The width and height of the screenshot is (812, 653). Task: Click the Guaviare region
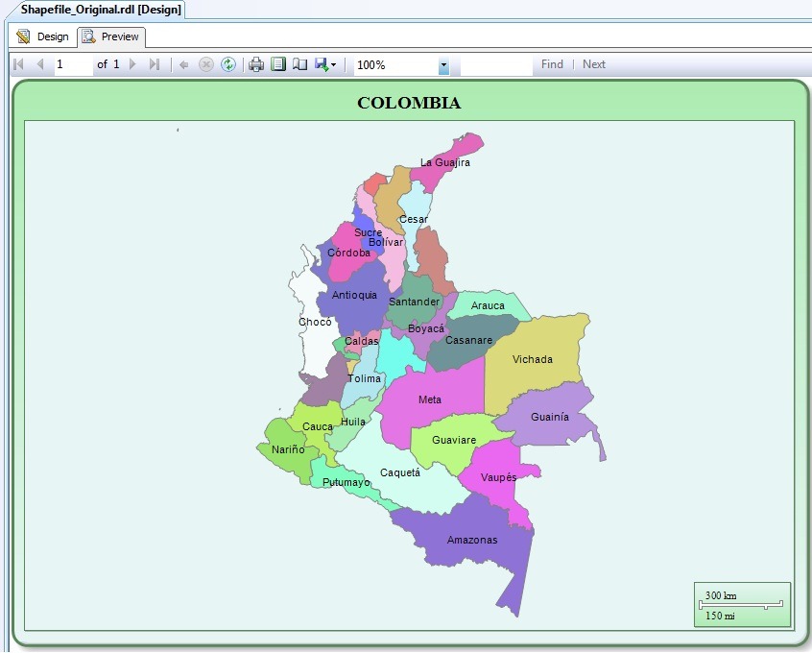pos(454,440)
